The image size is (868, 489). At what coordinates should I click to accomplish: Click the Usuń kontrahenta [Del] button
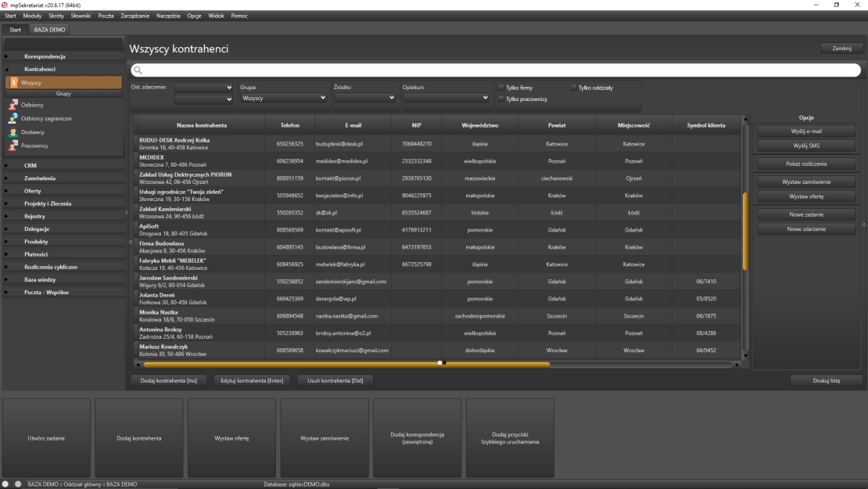point(335,381)
